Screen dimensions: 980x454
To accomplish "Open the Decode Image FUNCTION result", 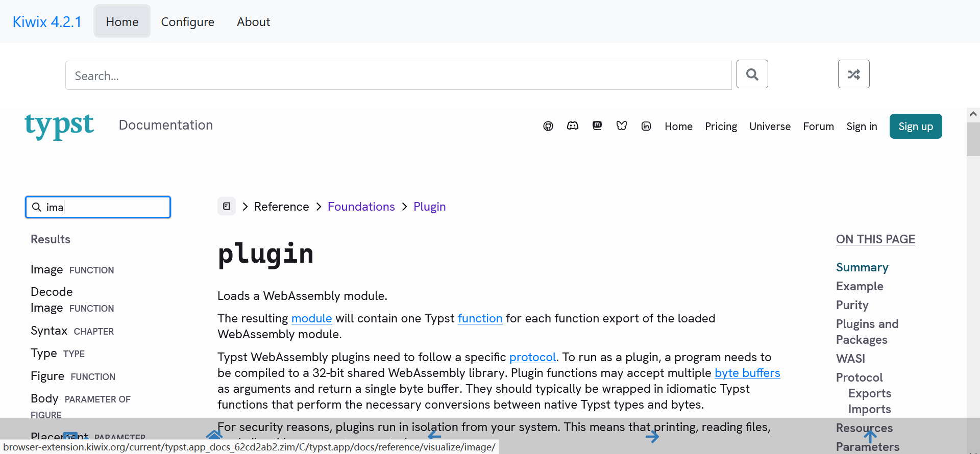I will [x=72, y=300].
